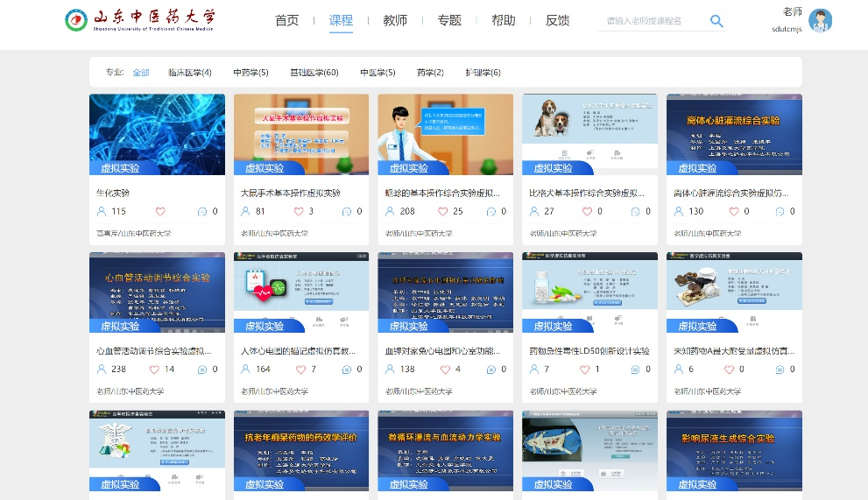
Task: Click participants icon on 人体心电图 card
Action: pyautogui.click(x=246, y=370)
